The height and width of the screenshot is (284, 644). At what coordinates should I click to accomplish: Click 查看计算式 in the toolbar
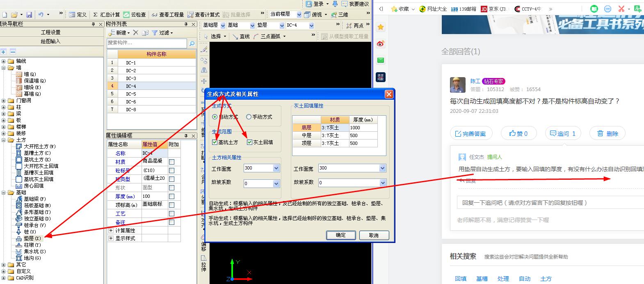tap(203, 14)
